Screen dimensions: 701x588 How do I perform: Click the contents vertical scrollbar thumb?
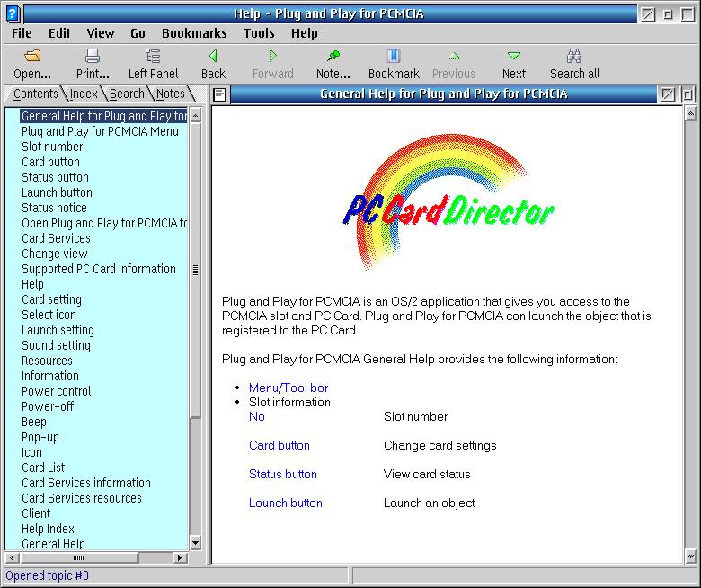pyautogui.click(x=195, y=270)
